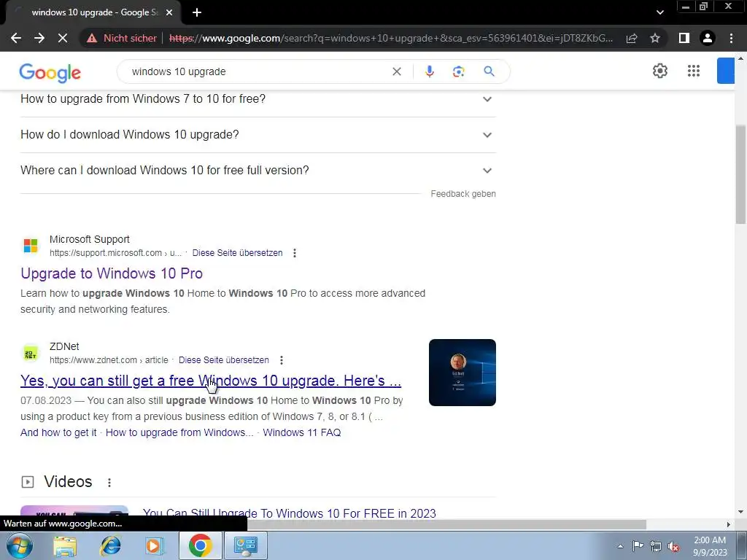Search by image with the Lens icon
The height and width of the screenshot is (560, 747).
point(458,71)
